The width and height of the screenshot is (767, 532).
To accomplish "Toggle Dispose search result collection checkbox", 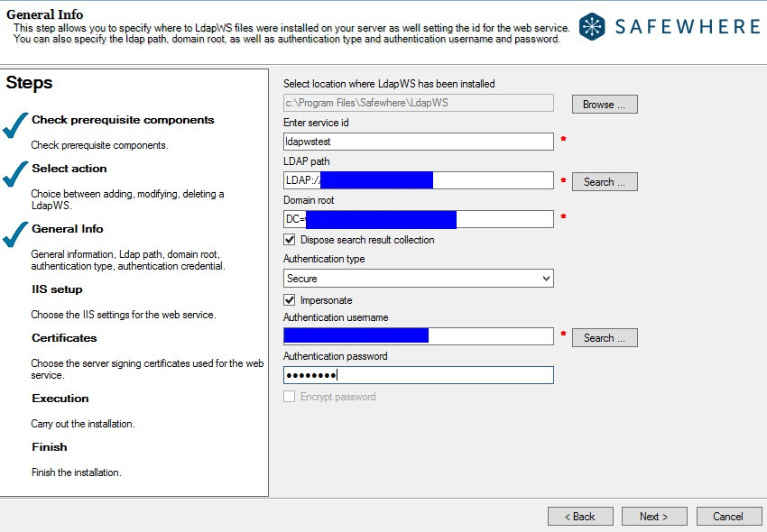I will [x=290, y=240].
